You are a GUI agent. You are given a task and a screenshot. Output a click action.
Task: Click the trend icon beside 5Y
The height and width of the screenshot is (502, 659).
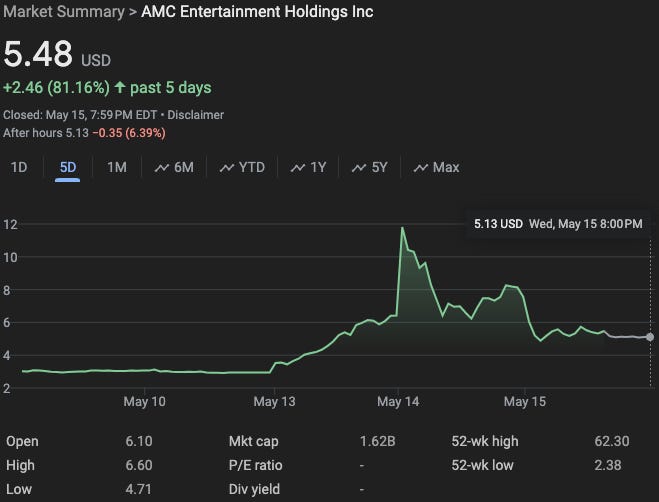click(x=359, y=168)
